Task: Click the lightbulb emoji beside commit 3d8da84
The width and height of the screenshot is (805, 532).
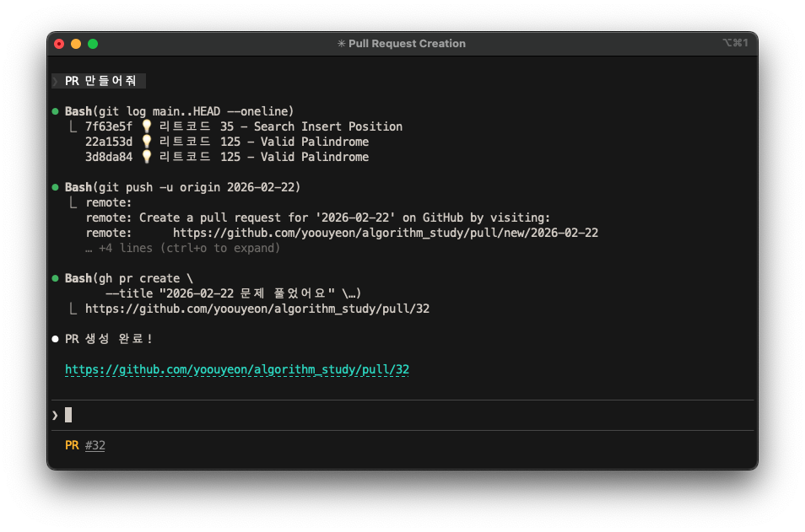Action: 146,157
